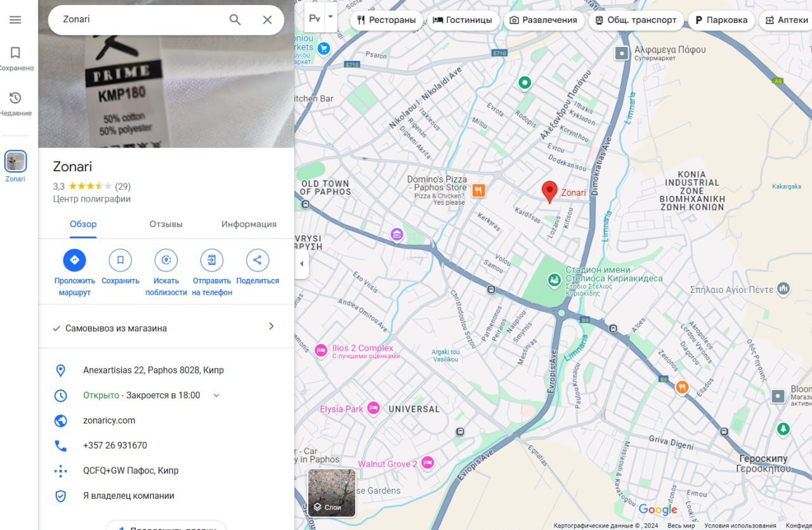Click the Domino's Pizza restaurant marker

coord(478,190)
